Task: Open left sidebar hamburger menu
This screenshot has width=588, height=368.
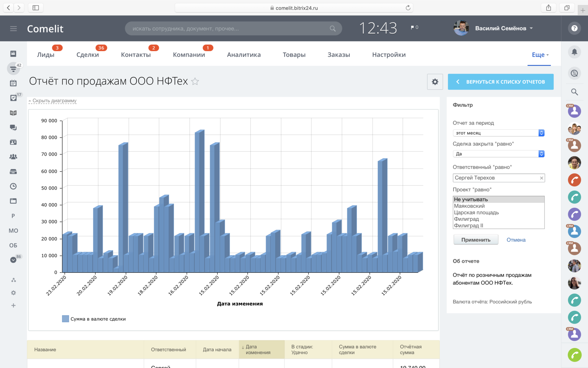Action: [13, 28]
